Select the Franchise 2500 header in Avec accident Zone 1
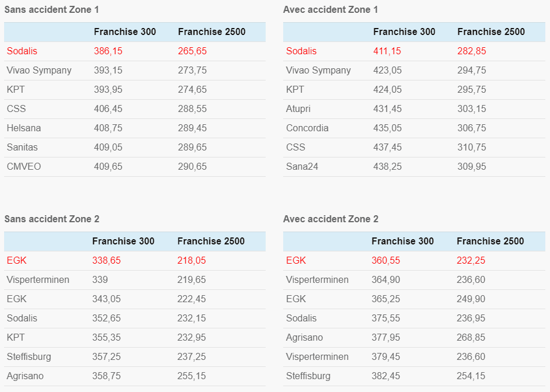This screenshot has width=550, height=392. 491,32
